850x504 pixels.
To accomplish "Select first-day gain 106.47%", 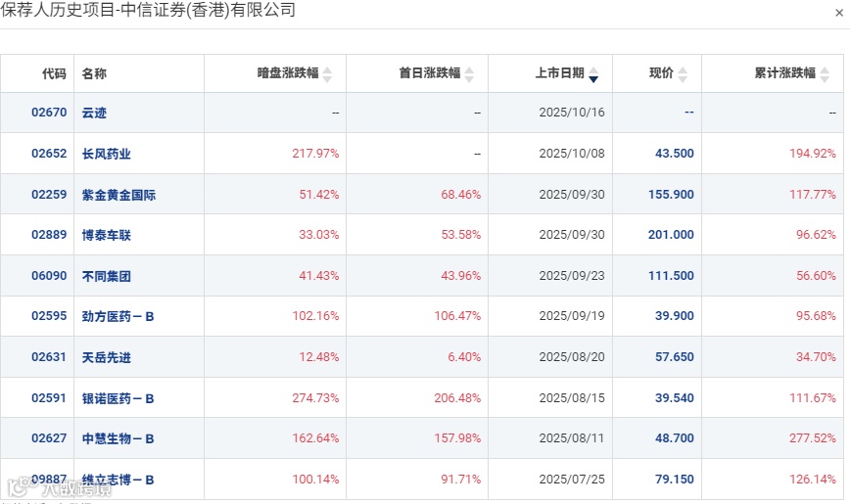I will [x=457, y=316].
